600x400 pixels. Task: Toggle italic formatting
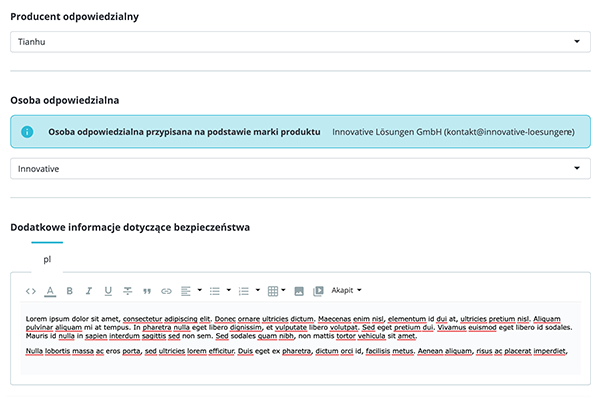89,291
